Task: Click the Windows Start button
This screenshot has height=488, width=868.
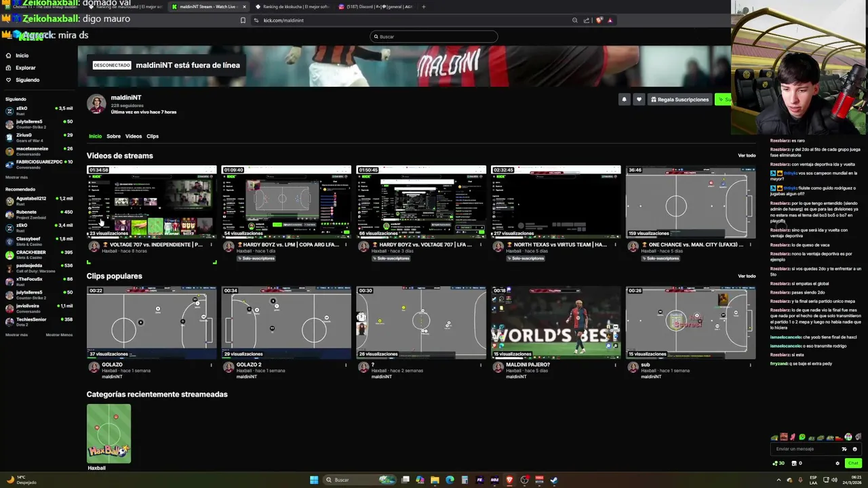Action: pyautogui.click(x=314, y=480)
